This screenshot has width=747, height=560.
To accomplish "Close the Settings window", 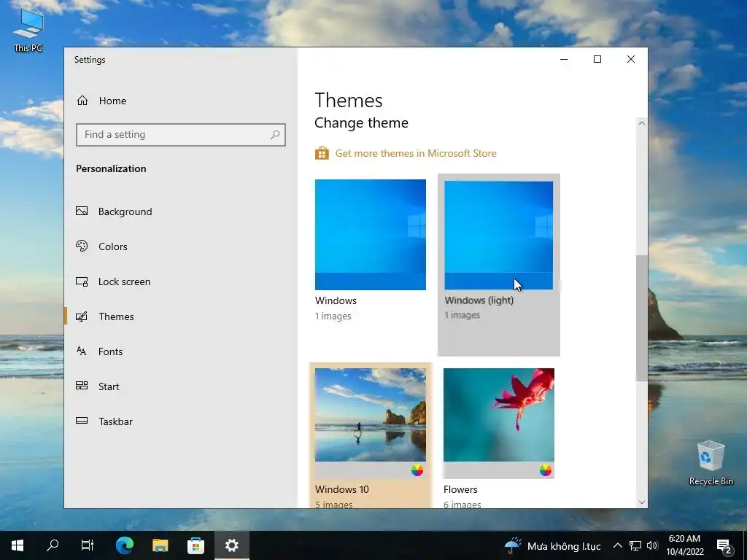I will coord(631,59).
